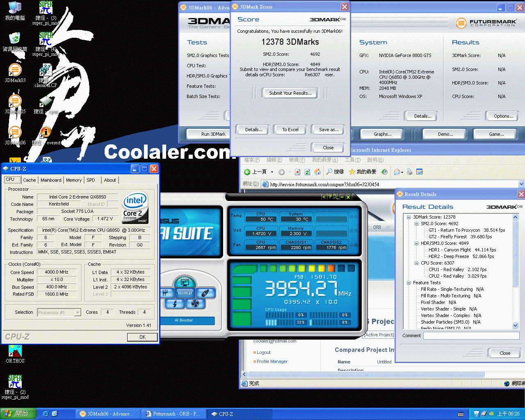Switch to the Memory tab in CPU-Z
The width and height of the screenshot is (525, 420).
point(74,180)
